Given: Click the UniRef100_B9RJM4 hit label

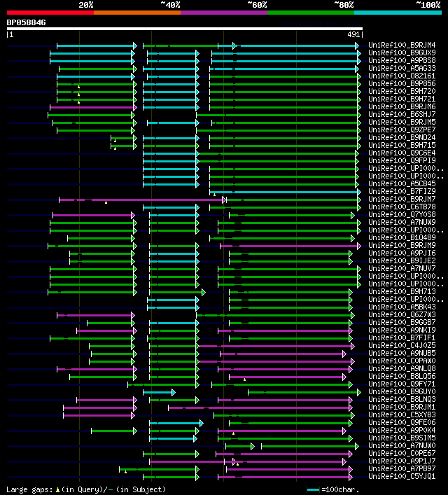Looking at the screenshot, I should (402, 45).
